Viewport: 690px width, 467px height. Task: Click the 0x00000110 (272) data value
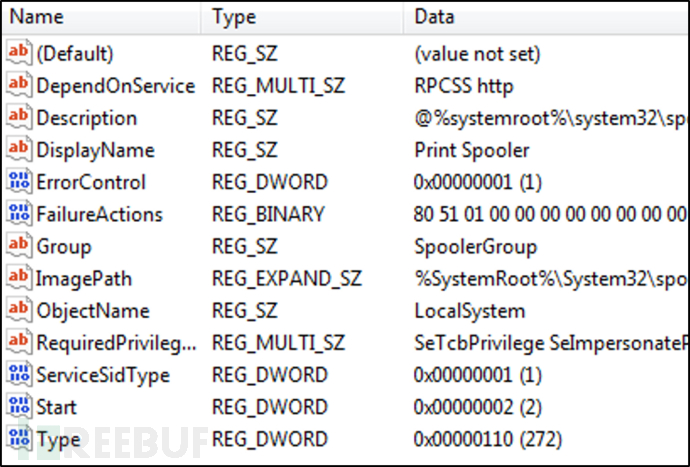point(488,439)
